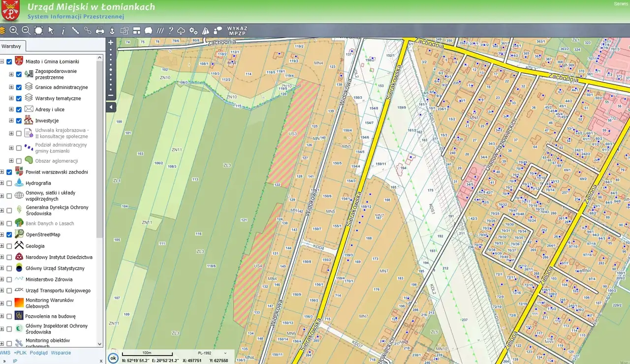Select the ruler measurement tool
Viewport: 630px width, 364px height.
(x=75, y=30)
